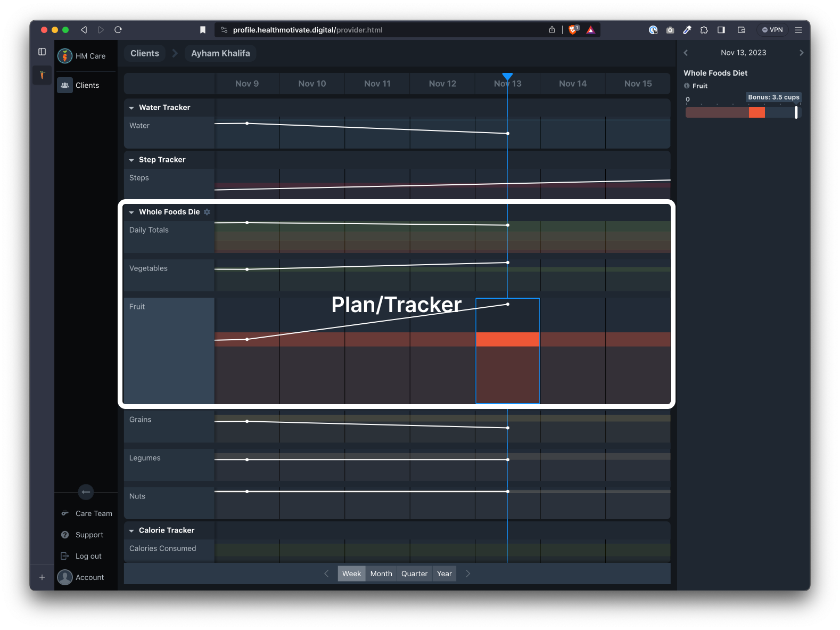Open the extensions puzzle icon

pos(704,30)
